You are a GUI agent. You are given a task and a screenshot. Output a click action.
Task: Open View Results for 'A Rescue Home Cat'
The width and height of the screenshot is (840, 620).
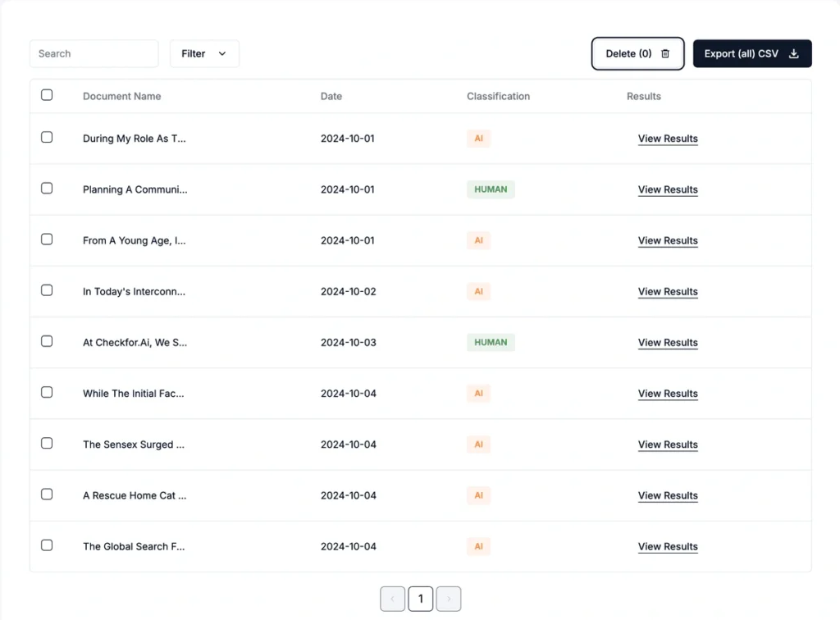(x=668, y=495)
